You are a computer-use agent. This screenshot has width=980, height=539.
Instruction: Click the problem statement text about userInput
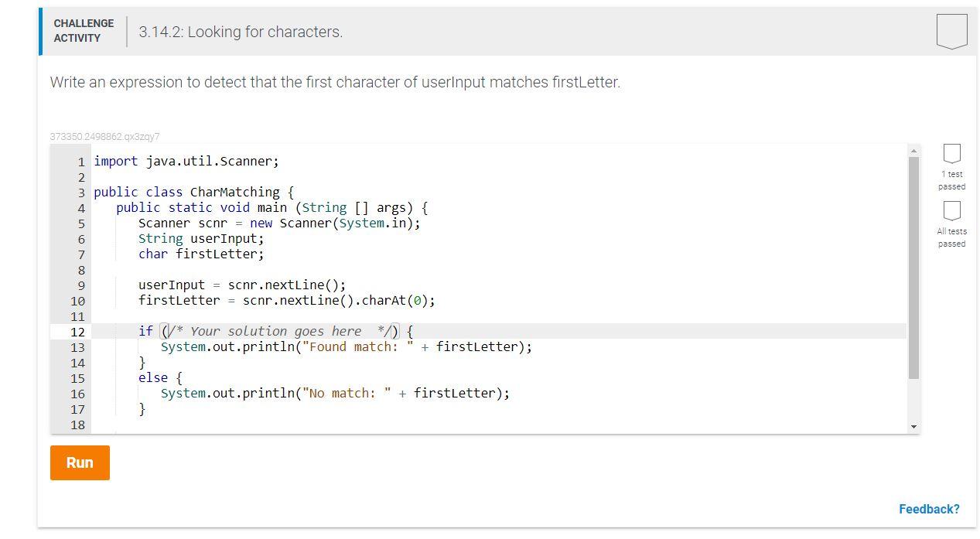pos(334,82)
